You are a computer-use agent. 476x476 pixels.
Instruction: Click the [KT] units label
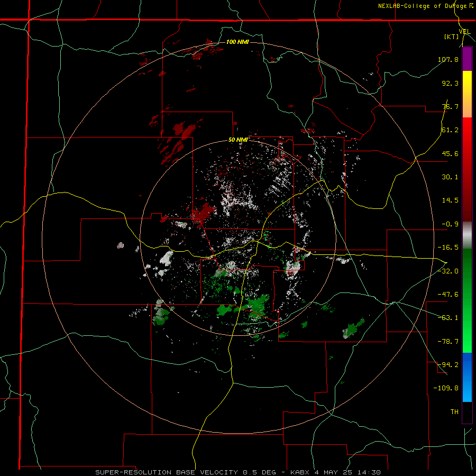point(452,36)
